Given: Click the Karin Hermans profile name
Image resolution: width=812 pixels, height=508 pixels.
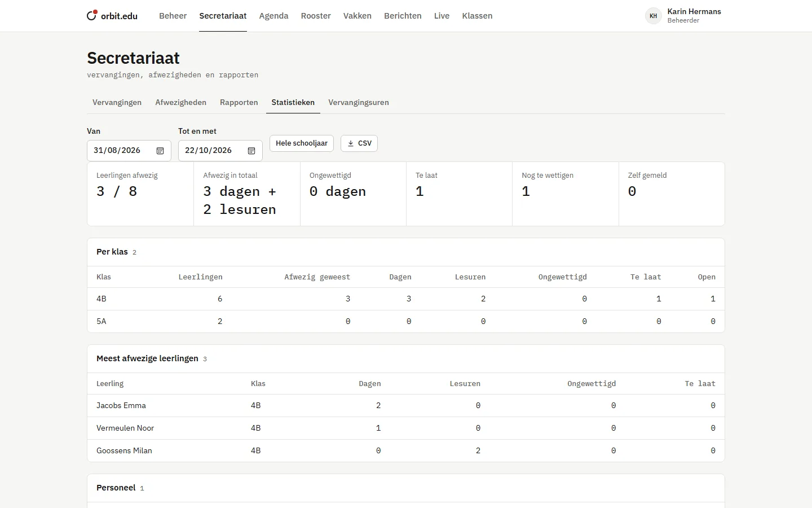Looking at the screenshot, I should (694, 11).
